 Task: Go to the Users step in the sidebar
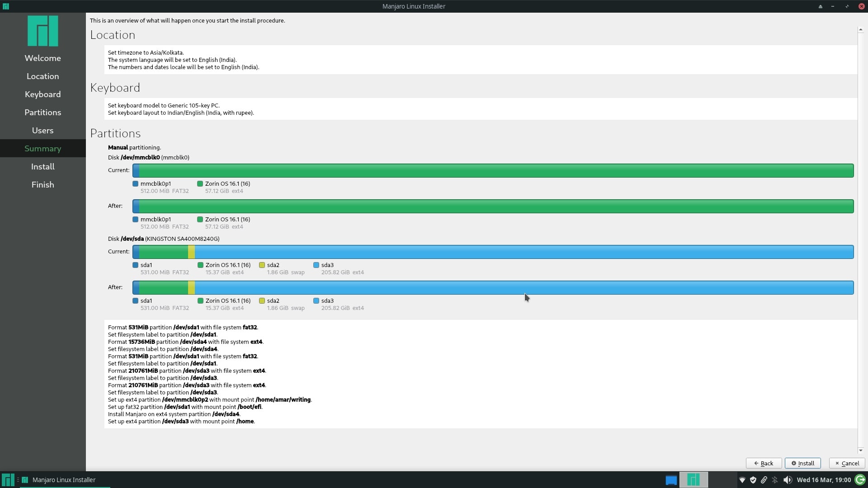pyautogui.click(x=43, y=131)
